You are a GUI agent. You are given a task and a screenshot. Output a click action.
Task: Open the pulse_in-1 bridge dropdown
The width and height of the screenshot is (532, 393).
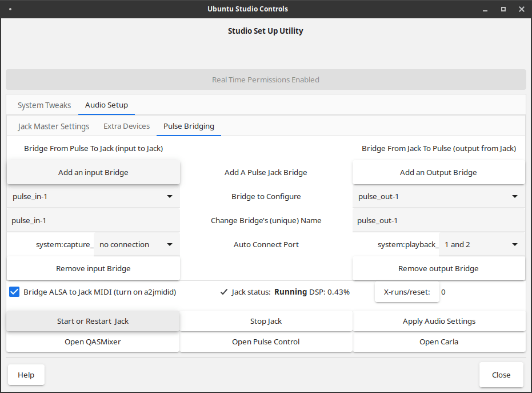tap(93, 196)
